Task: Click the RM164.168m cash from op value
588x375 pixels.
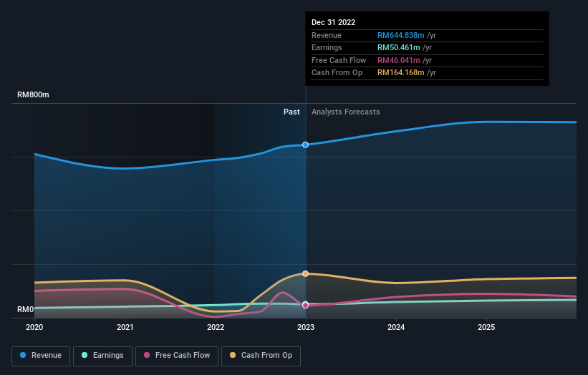Action: tap(400, 73)
